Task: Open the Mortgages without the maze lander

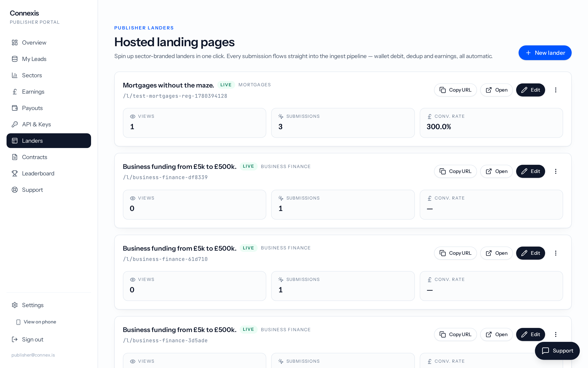Action: (x=496, y=90)
